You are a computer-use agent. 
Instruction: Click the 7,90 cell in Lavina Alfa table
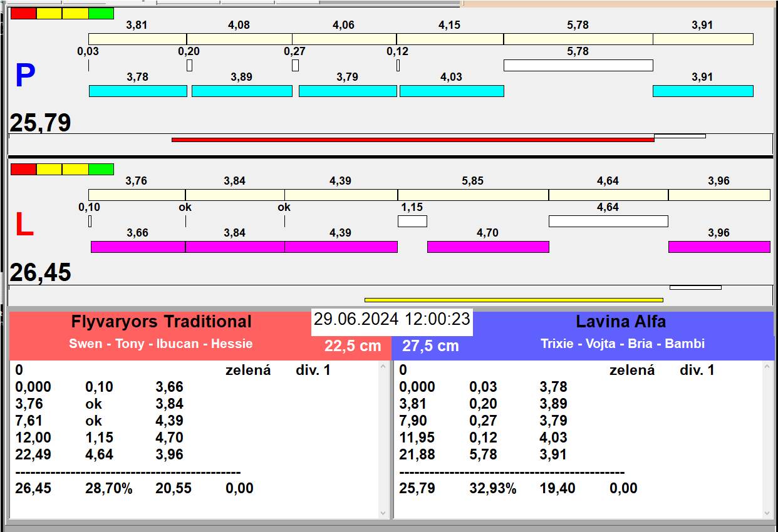413,421
